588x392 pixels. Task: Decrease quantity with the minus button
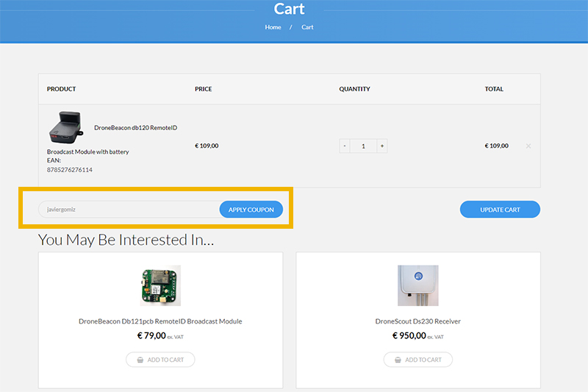[345, 146]
